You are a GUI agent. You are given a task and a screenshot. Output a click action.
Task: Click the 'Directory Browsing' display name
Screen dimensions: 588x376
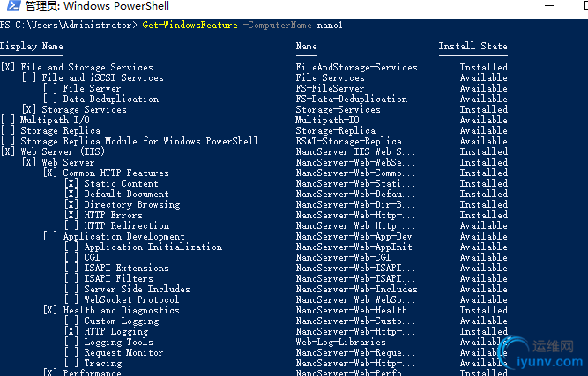[132, 204]
